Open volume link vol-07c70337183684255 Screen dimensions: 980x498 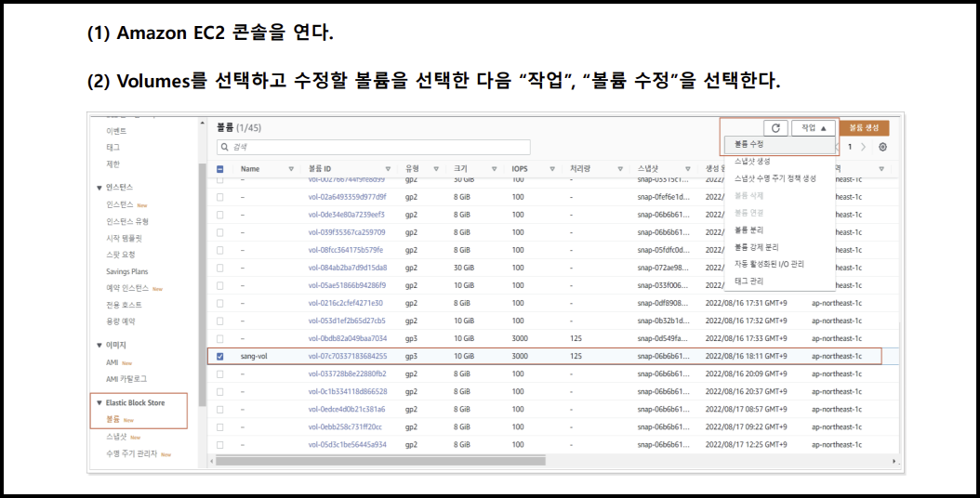pyautogui.click(x=348, y=356)
